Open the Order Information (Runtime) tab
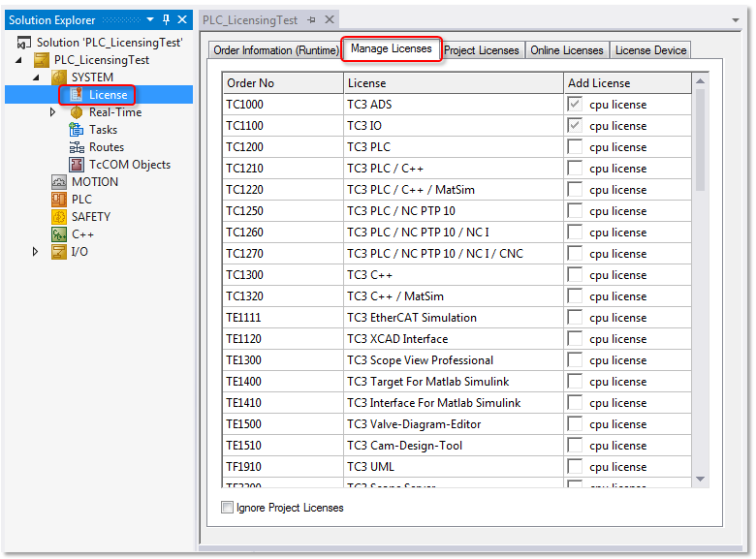The width and height of the screenshot is (756, 559). click(276, 50)
